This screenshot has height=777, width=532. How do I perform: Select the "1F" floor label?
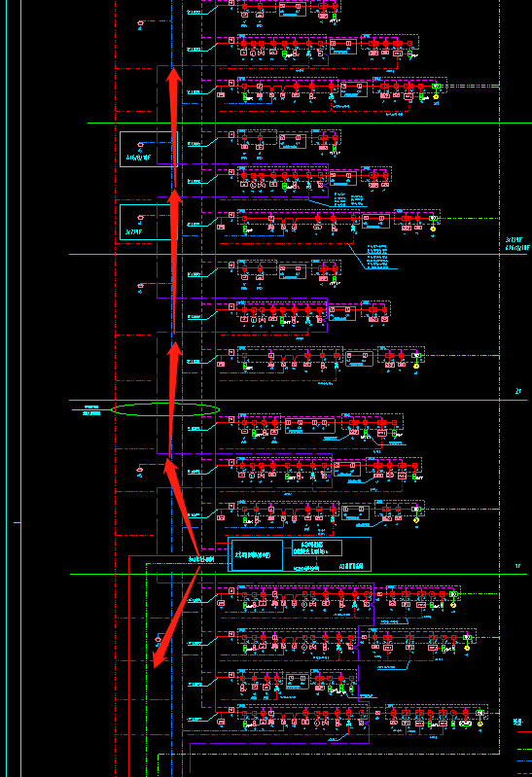(517, 566)
